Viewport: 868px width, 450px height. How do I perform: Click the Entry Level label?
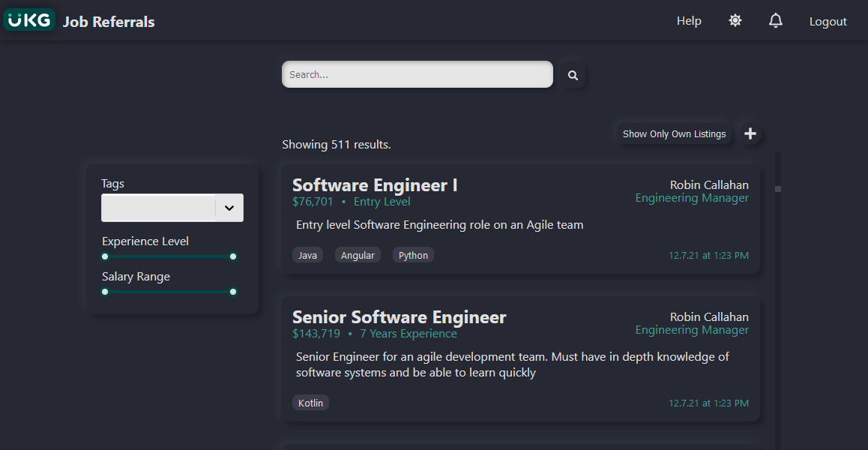[382, 202]
